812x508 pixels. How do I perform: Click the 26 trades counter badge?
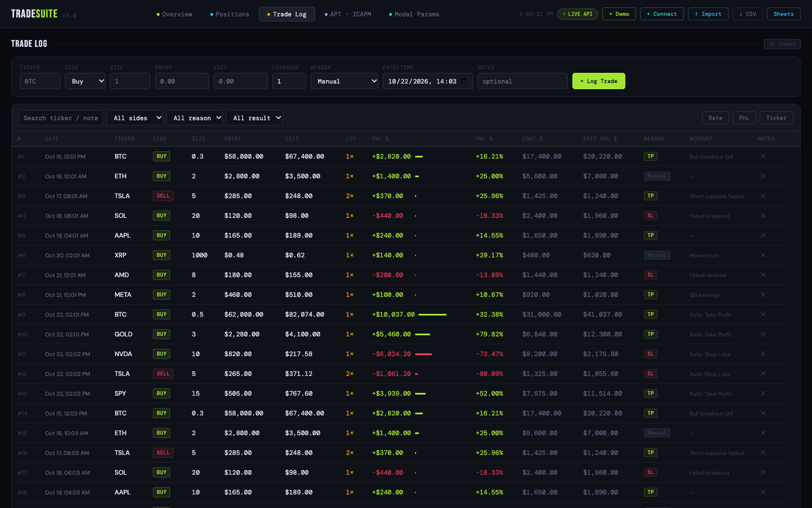click(783, 44)
